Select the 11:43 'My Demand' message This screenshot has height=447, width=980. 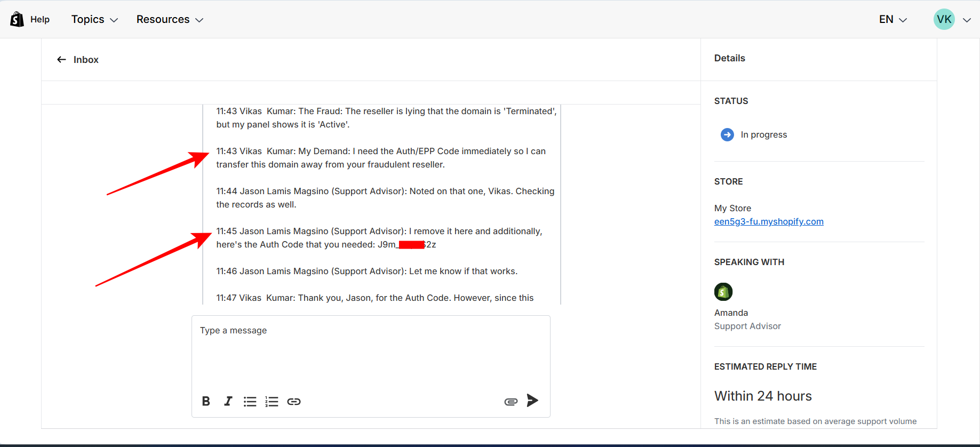[x=381, y=158]
